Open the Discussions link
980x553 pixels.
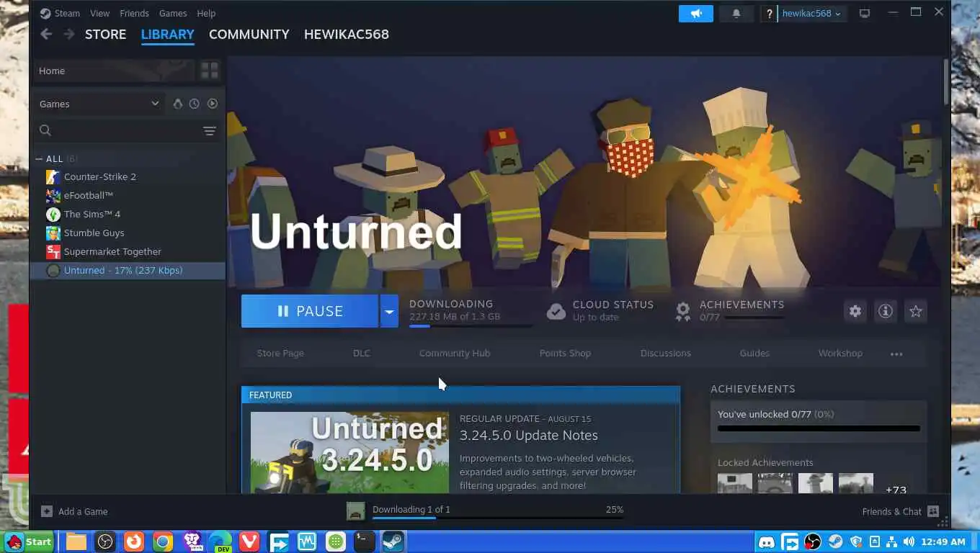666,353
